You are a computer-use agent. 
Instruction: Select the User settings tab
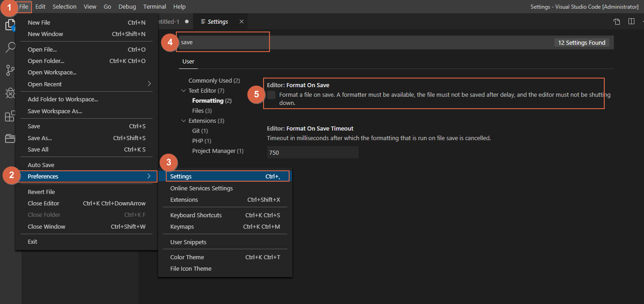point(188,61)
